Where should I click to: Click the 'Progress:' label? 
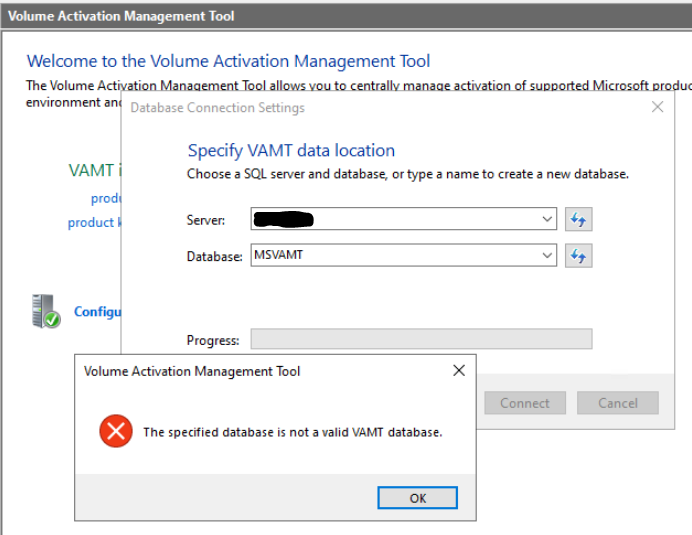coord(213,340)
